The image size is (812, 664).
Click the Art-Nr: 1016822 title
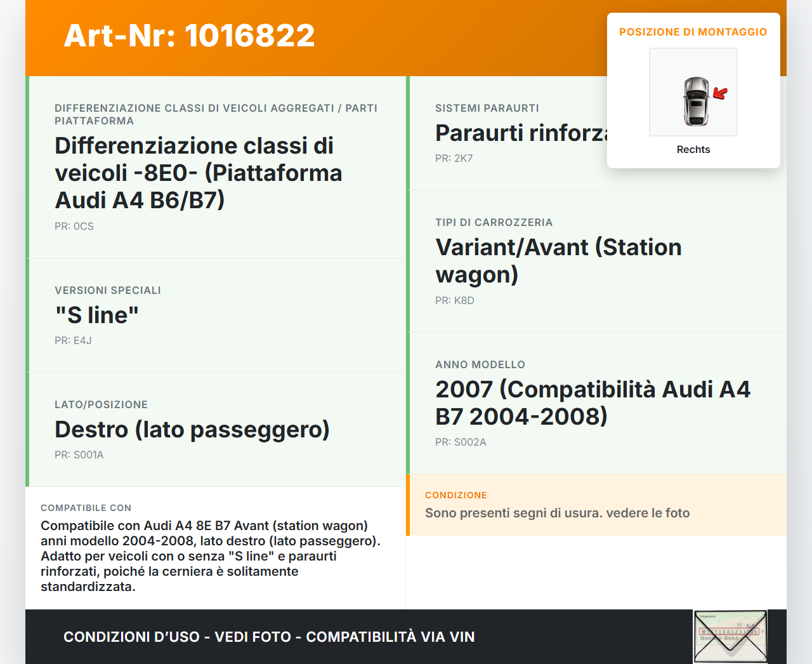(189, 36)
